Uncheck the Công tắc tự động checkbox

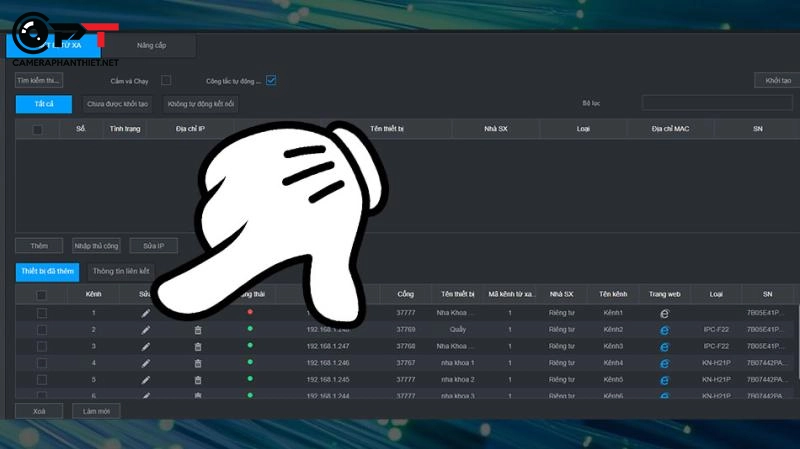(x=271, y=80)
